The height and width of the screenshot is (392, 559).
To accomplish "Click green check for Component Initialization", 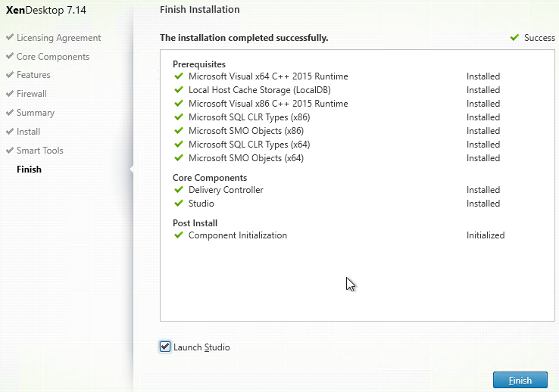I will (x=179, y=235).
